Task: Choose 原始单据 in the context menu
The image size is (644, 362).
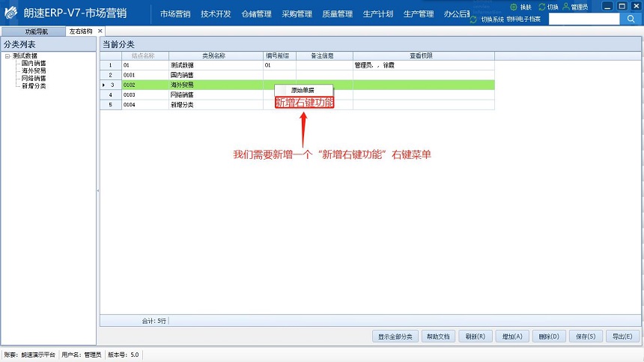Action: click(x=303, y=90)
